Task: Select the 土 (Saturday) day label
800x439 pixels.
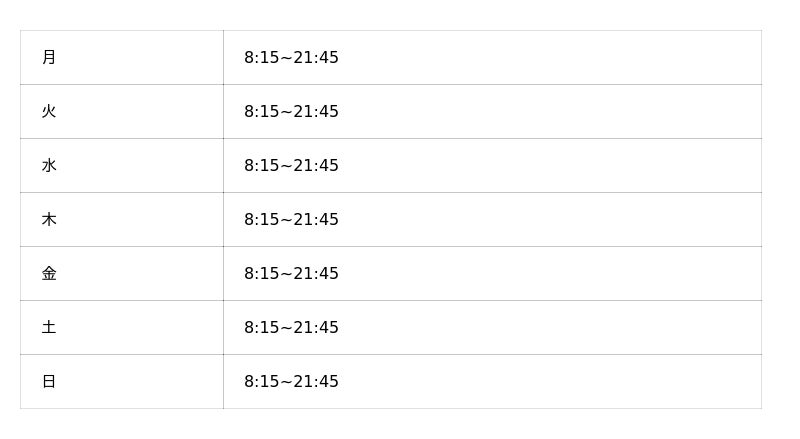Action: pos(49,328)
